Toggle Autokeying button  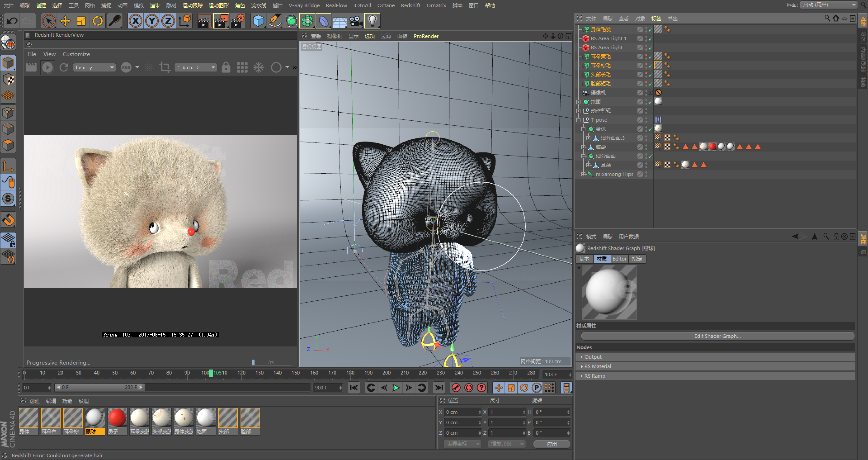[469, 388]
